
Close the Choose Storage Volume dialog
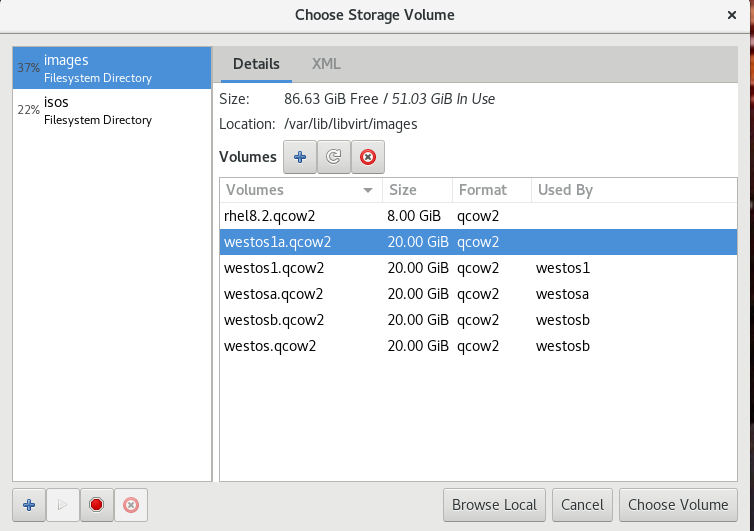pyautogui.click(x=732, y=15)
